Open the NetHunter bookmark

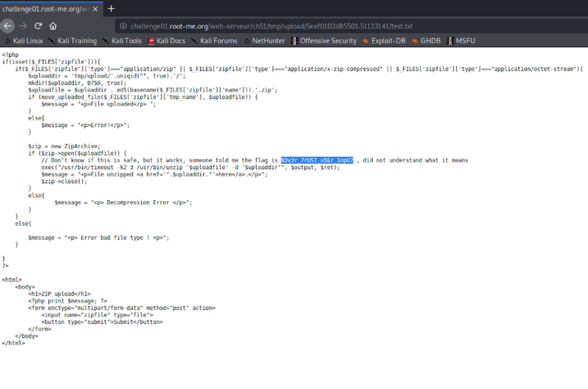pos(264,41)
